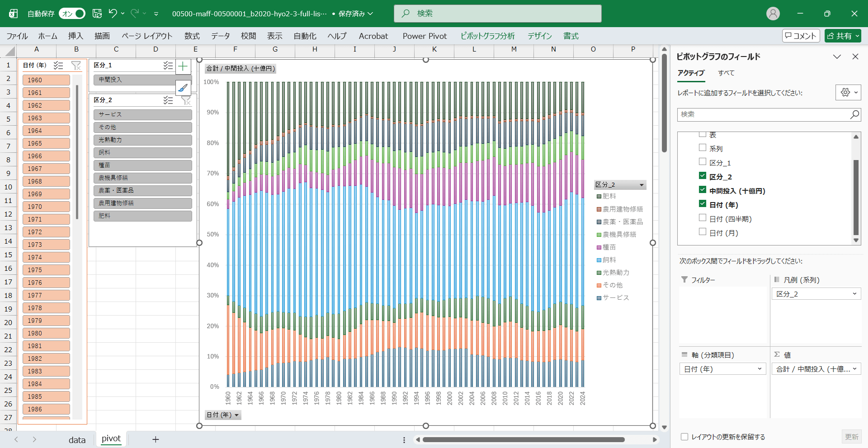Click the コメント button
Image resolution: width=868 pixels, height=448 pixels.
801,36
